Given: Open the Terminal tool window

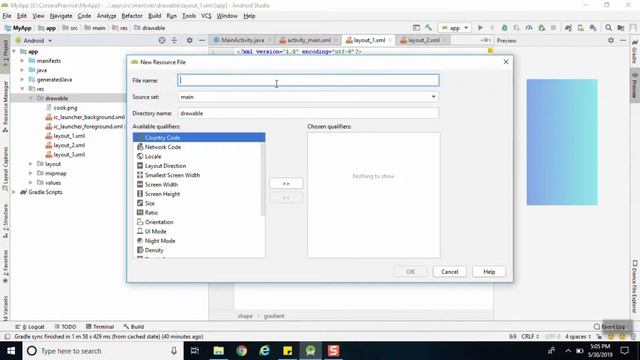Looking at the screenshot, I should [100, 327].
